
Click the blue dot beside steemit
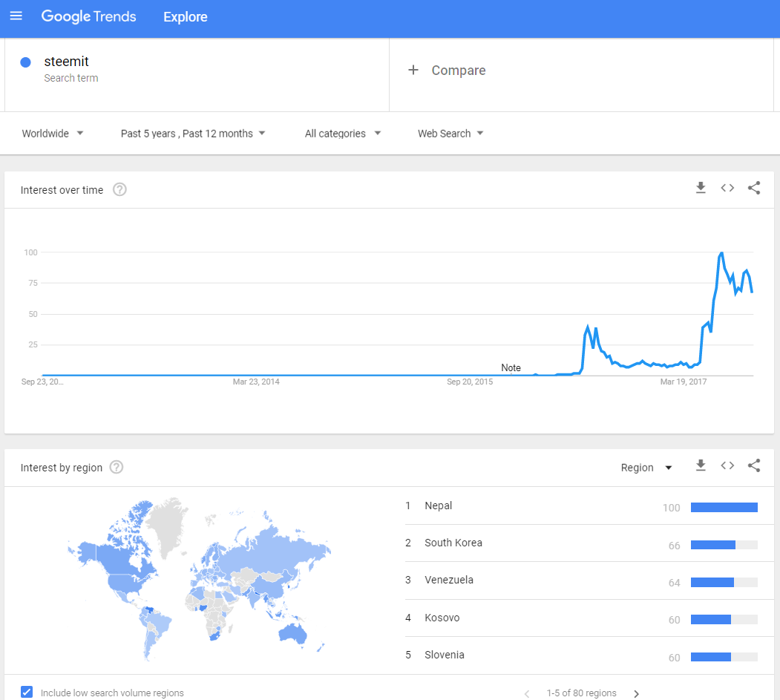[x=25, y=62]
